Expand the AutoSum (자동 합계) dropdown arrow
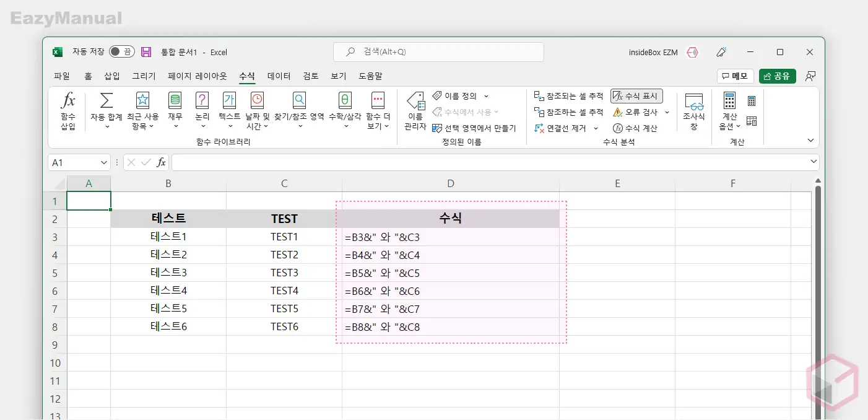Viewport: 868px width, 420px height. (106, 126)
